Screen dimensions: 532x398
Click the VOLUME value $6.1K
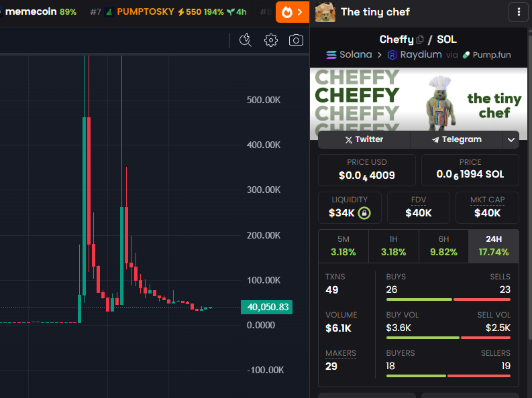338,328
